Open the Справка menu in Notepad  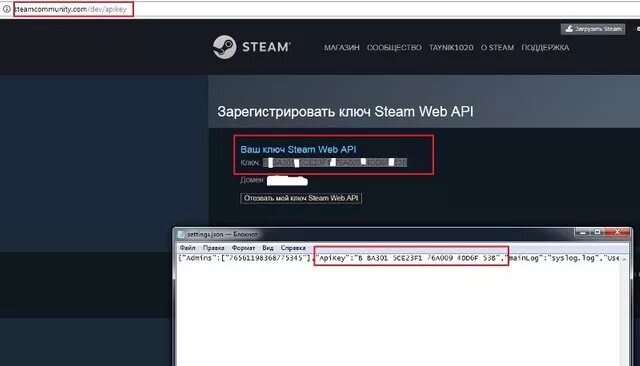[293, 248]
